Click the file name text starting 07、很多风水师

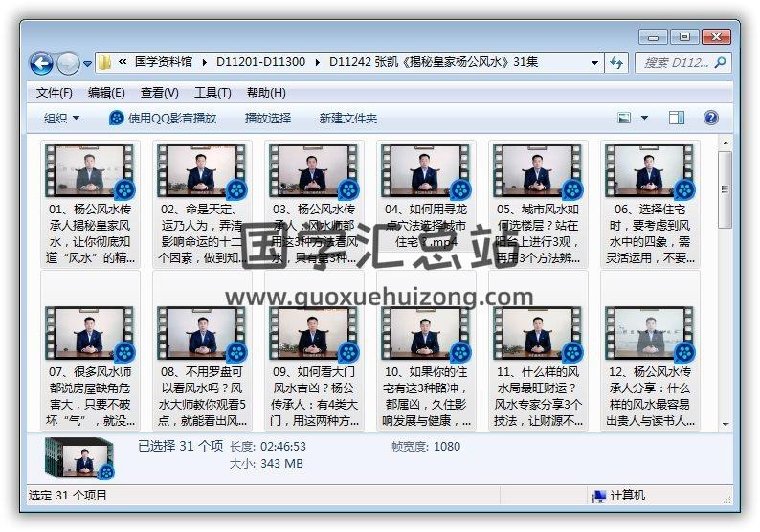[x=90, y=396]
